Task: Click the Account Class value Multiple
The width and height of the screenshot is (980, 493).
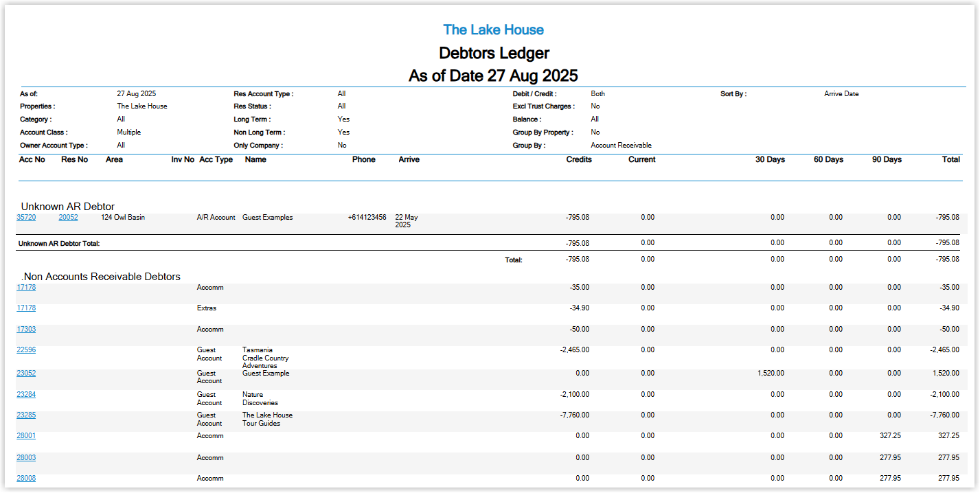Action: tap(130, 133)
